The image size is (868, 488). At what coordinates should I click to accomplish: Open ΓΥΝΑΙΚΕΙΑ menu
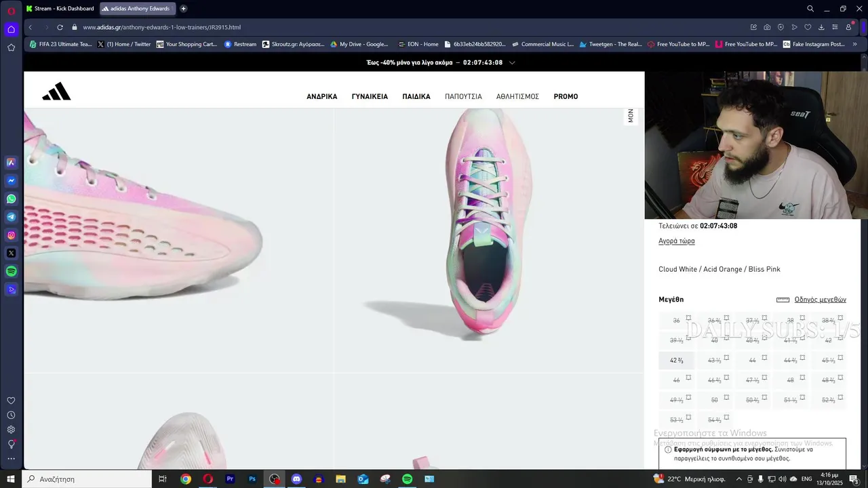(x=370, y=97)
